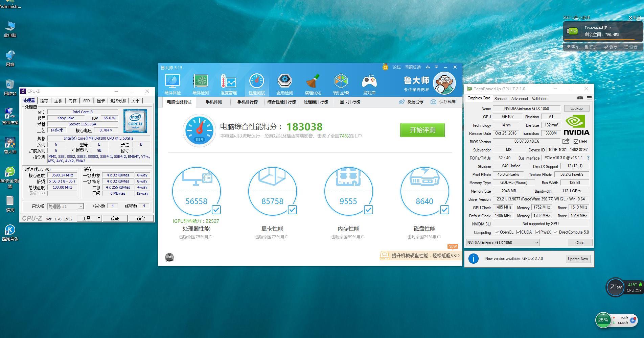Click the Lookup button in GPU-Z

pos(576,108)
